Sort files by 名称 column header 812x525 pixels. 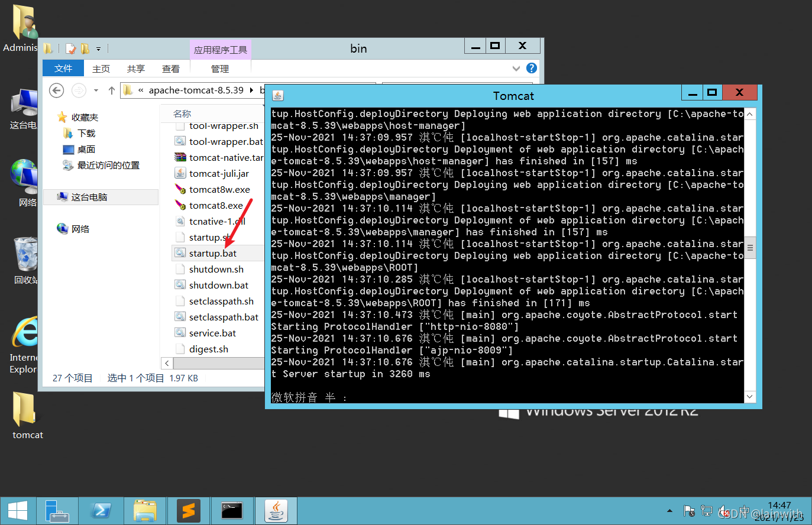[x=182, y=114]
